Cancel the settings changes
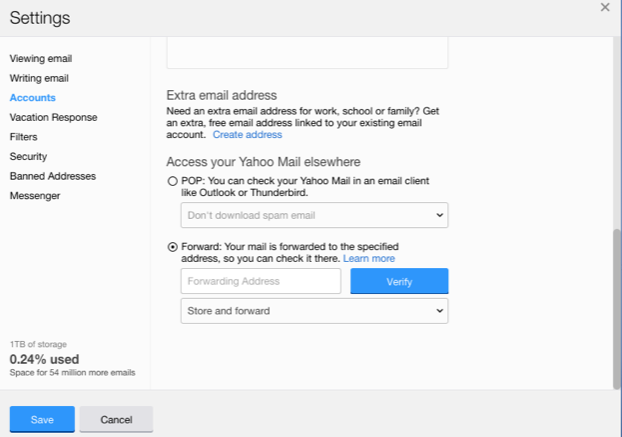This screenshot has width=622, height=437. point(116,419)
